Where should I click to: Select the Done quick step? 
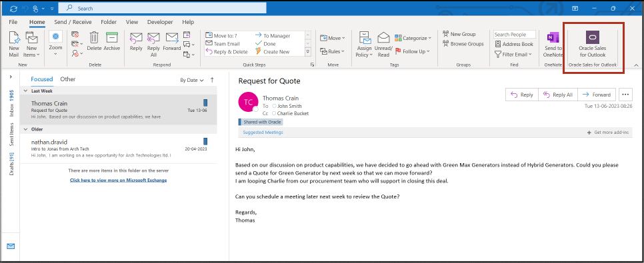coord(265,43)
